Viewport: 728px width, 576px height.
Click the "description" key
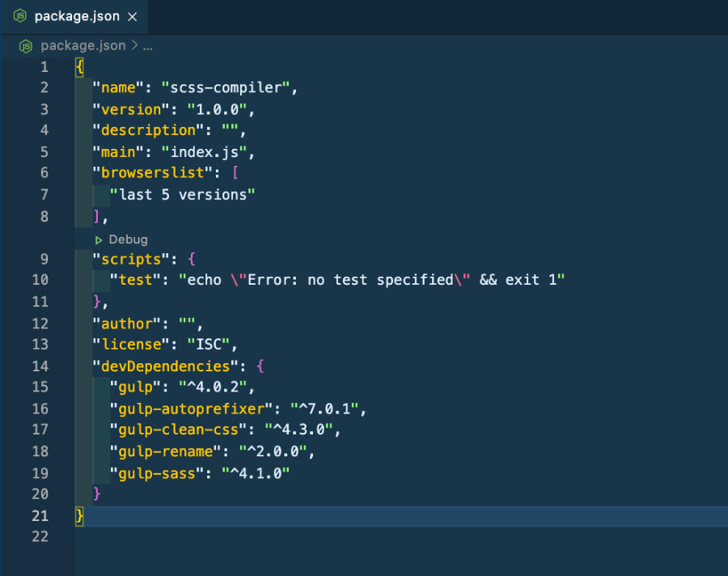(x=149, y=130)
